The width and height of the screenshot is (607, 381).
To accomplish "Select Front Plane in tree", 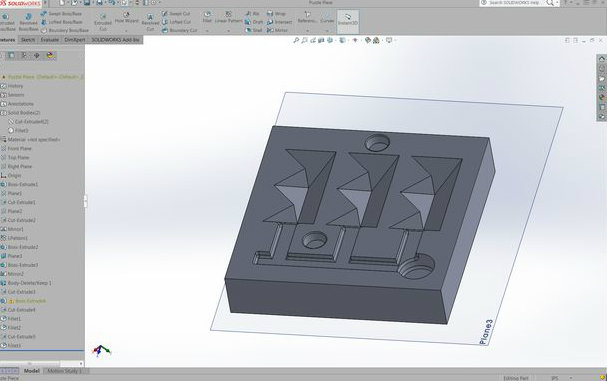I will pos(16,149).
